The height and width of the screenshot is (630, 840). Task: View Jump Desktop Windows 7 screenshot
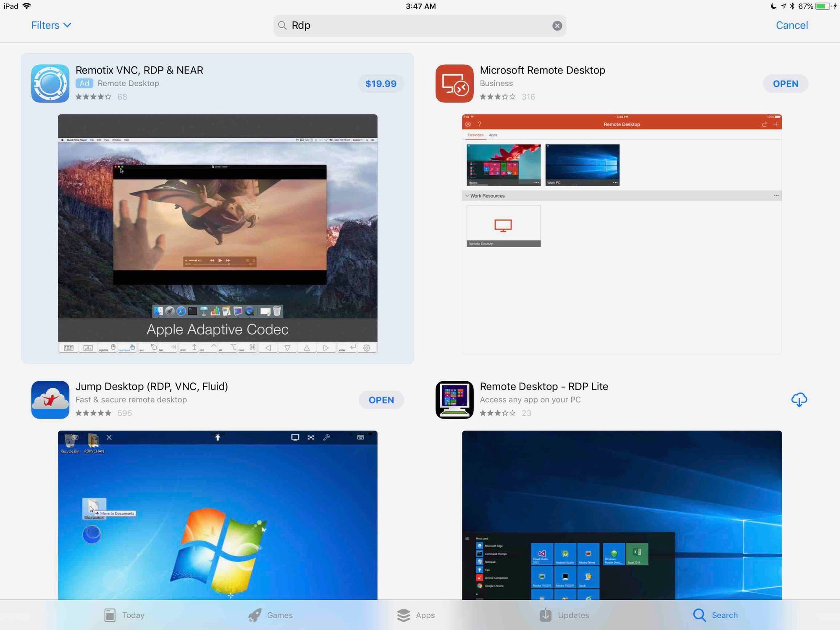coord(218,515)
